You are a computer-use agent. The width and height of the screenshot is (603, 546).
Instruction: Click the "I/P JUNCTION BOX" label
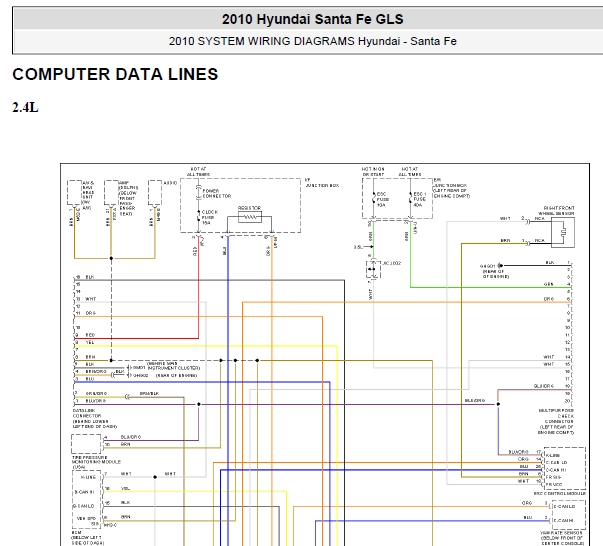coord(322,183)
